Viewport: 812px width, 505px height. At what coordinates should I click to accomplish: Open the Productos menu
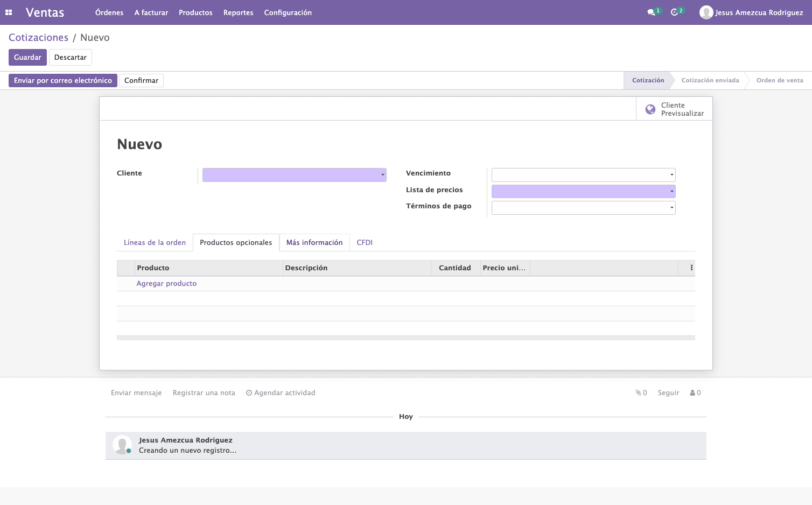[x=195, y=12]
